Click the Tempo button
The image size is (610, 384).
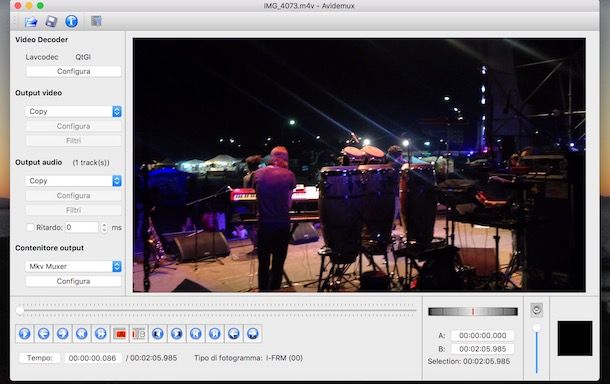pos(40,358)
